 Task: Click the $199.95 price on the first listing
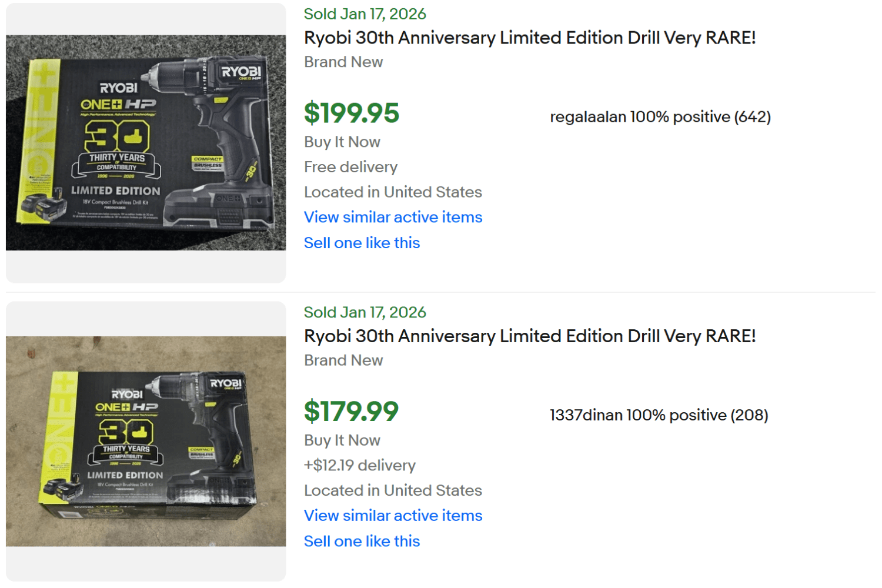(x=351, y=113)
